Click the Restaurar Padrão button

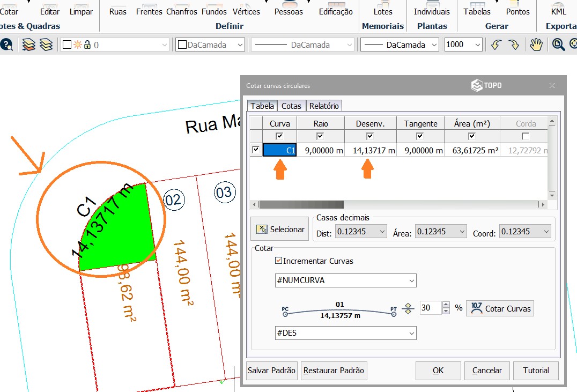coord(333,371)
